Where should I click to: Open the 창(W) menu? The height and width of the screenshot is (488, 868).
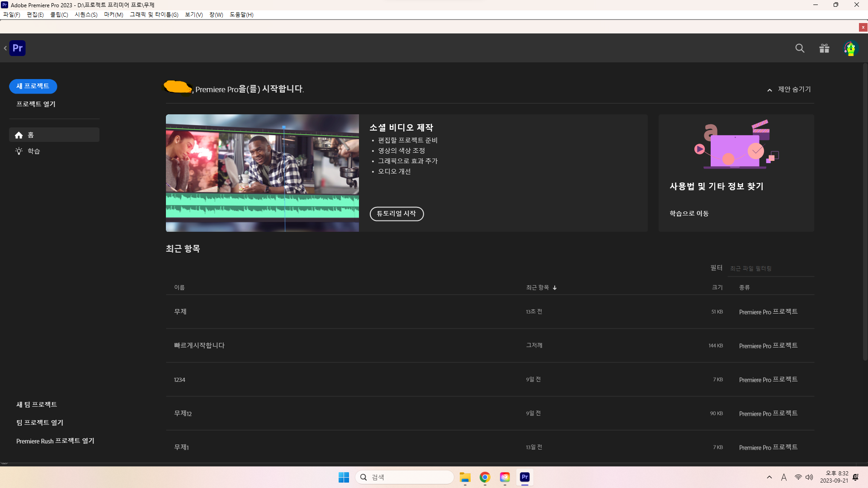216,15
